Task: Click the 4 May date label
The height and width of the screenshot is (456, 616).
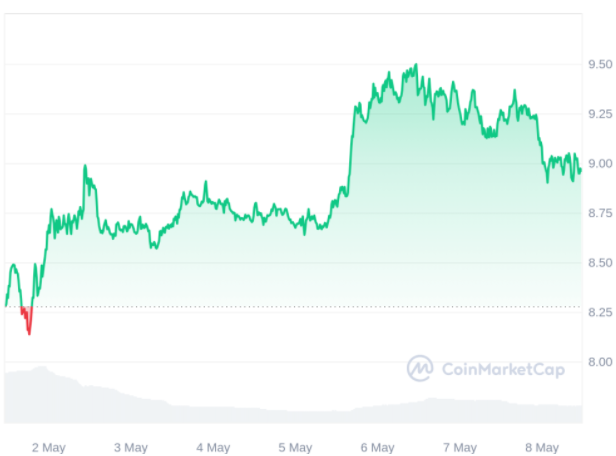Action: [x=213, y=446]
